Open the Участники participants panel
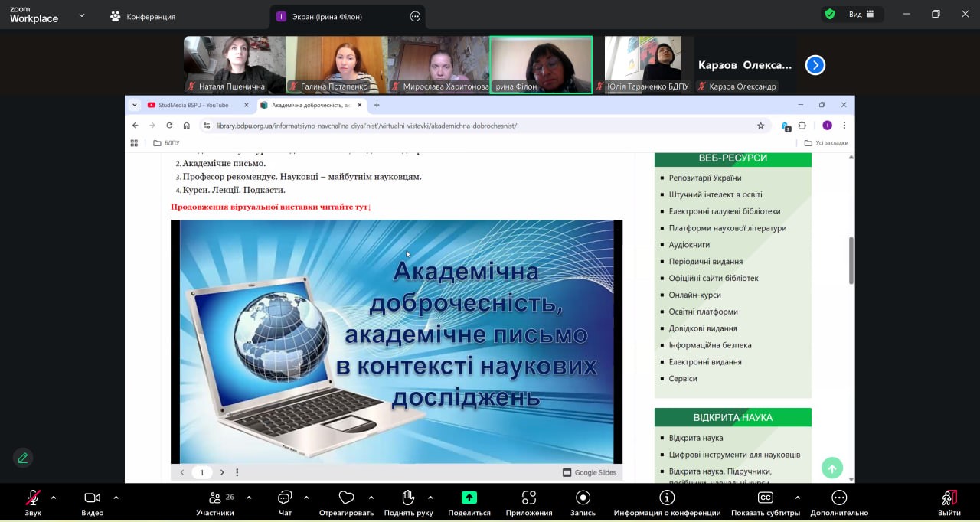980x522 pixels. pos(215,498)
